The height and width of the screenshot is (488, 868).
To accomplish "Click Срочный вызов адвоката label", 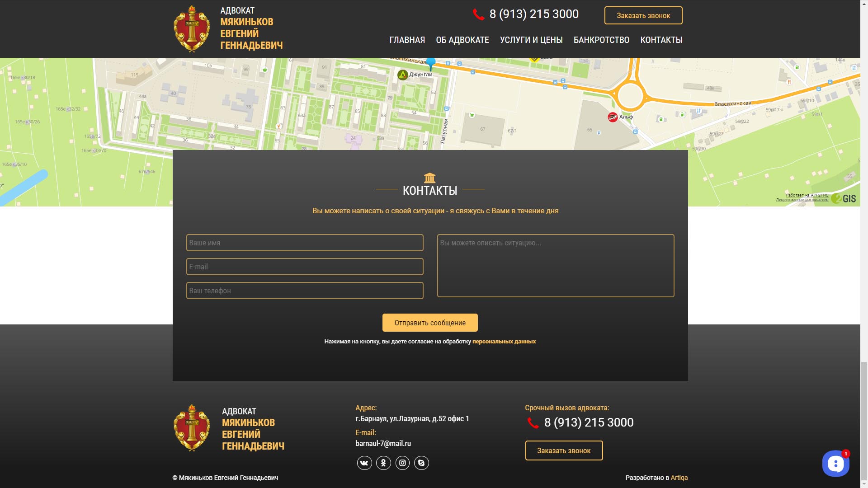I will tap(567, 408).
